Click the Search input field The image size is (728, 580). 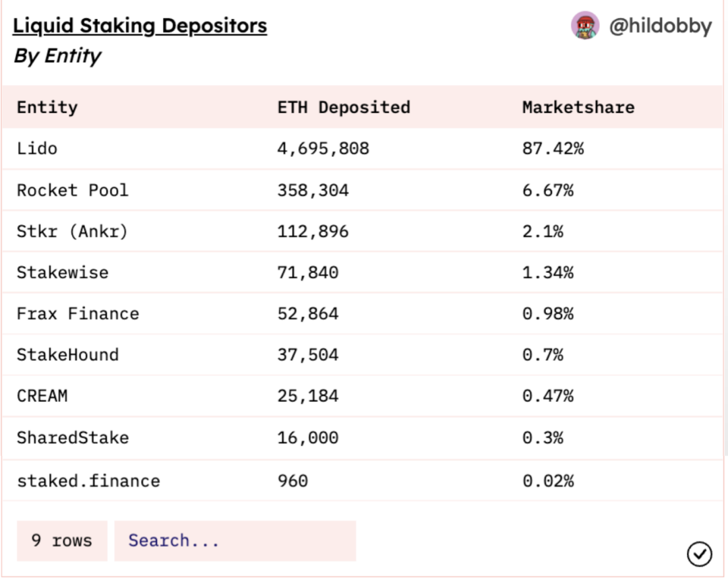(x=235, y=540)
